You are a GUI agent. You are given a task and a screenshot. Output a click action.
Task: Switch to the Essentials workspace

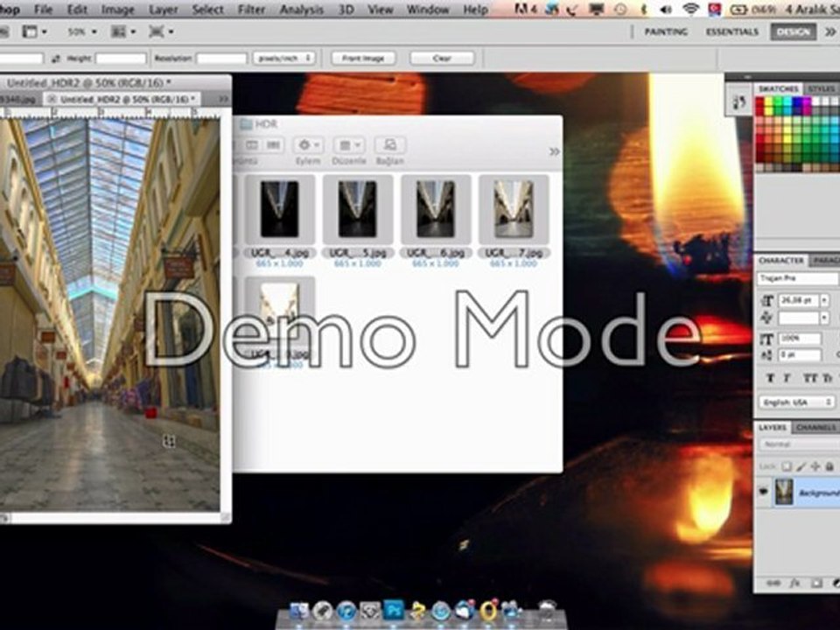pos(731,31)
